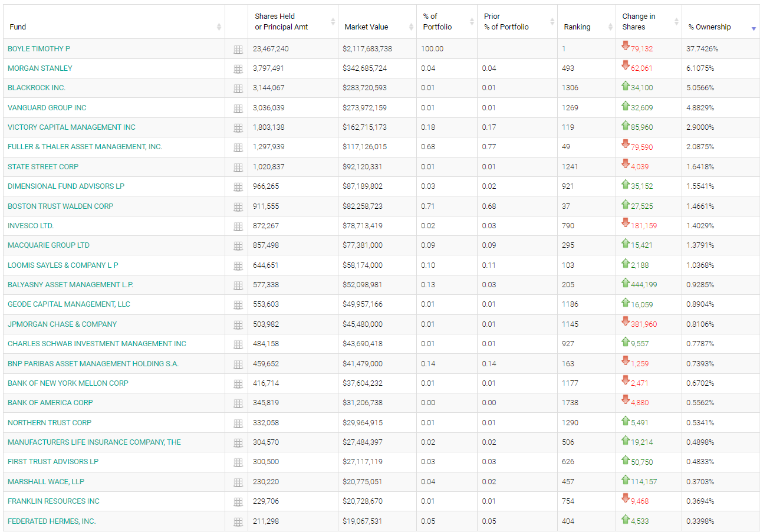Open JPMORGAN CHASE & COMPANY link
Screen dimensions: 760x532
(62, 324)
